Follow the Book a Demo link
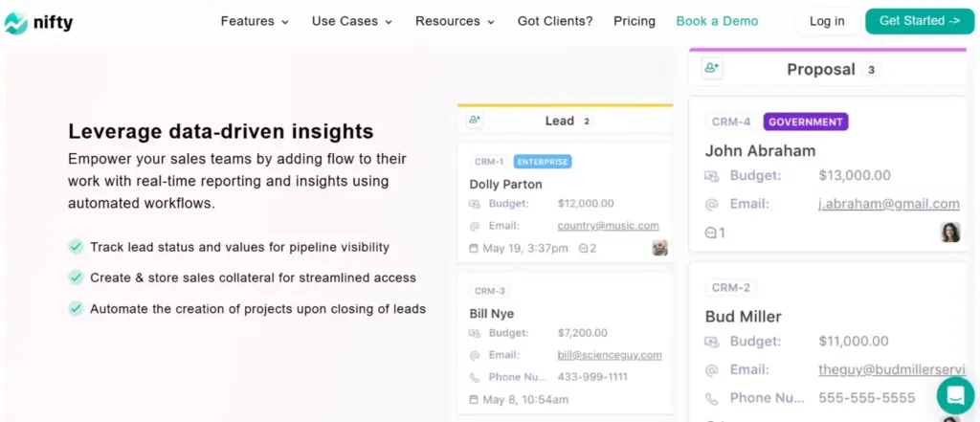Screen dimensions: 980x422 (717, 21)
